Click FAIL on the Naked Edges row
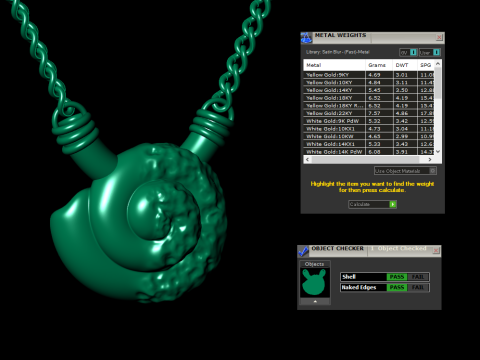 [x=418, y=287]
